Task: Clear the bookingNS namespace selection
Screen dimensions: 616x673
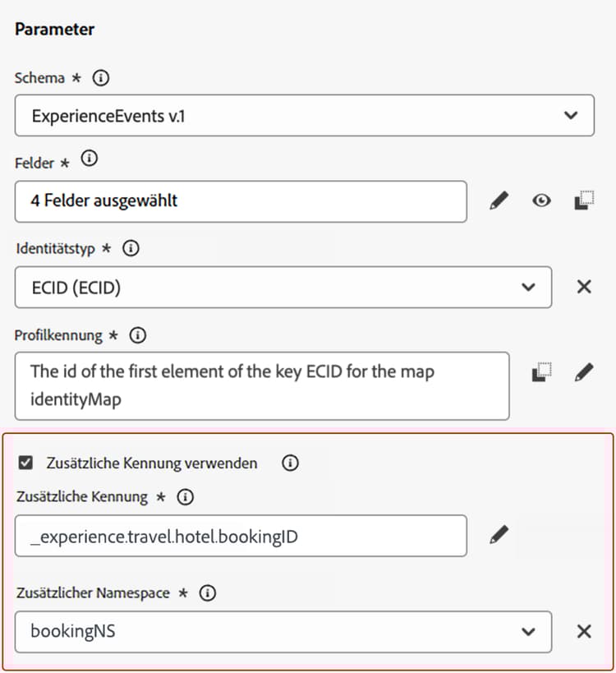Action: click(x=584, y=631)
